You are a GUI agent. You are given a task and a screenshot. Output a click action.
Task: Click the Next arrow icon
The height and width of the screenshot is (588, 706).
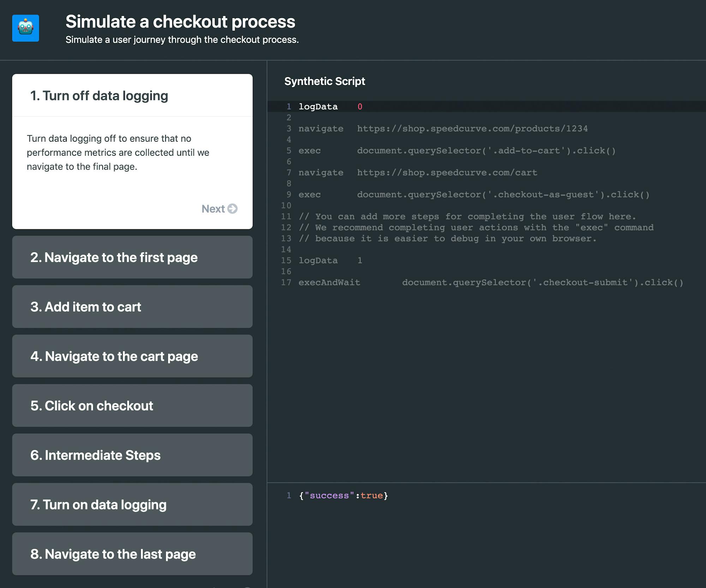point(232,209)
